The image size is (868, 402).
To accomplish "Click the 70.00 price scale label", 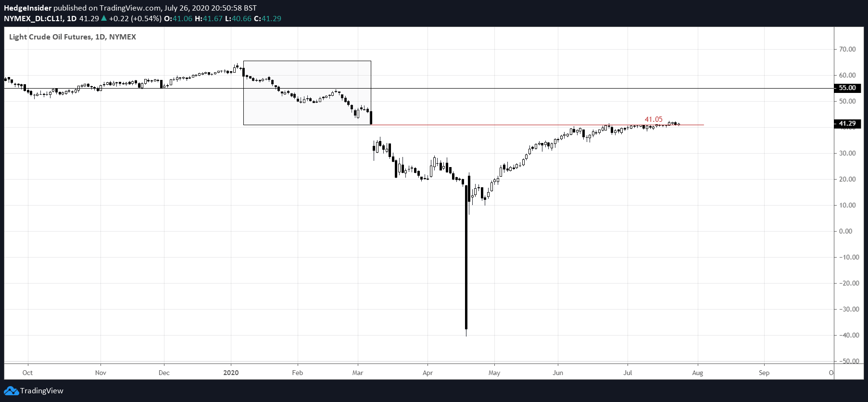I will 847,49.
